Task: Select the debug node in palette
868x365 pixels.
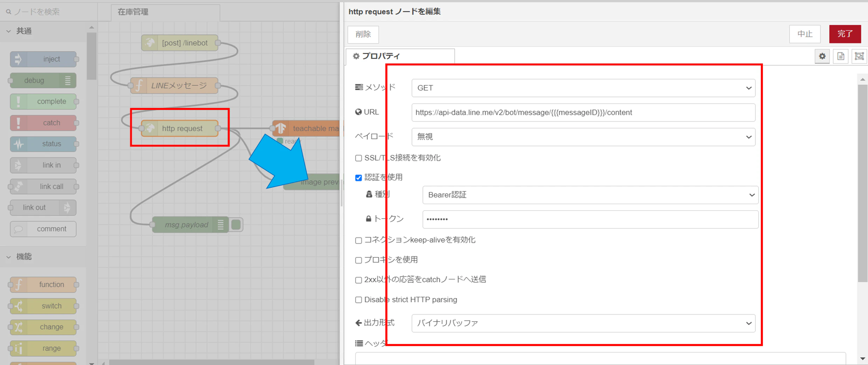Action: coord(43,81)
